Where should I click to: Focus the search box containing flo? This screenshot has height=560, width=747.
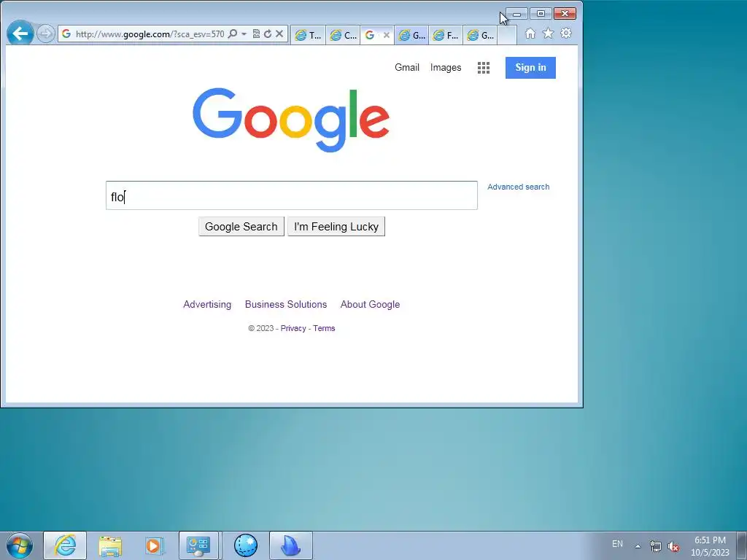pyautogui.click(x=292, y=195)
